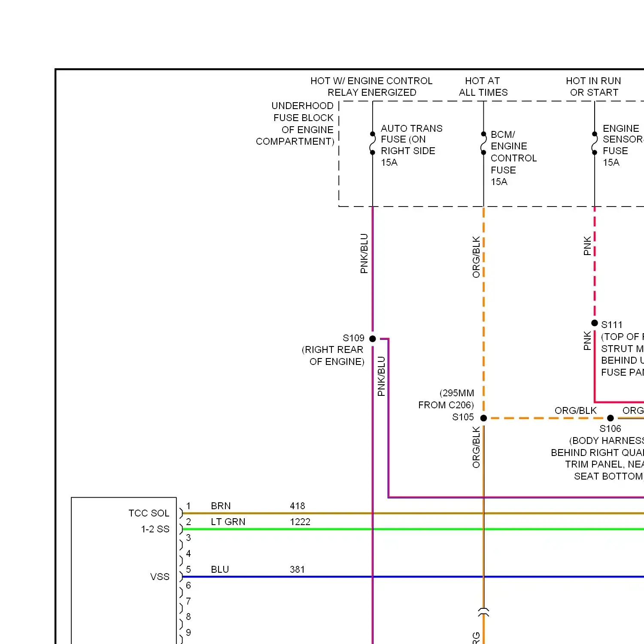Image resolution: width=644 pixels, height=644 pixels.
Task: Click connector pin number 7
Action: 188,601
